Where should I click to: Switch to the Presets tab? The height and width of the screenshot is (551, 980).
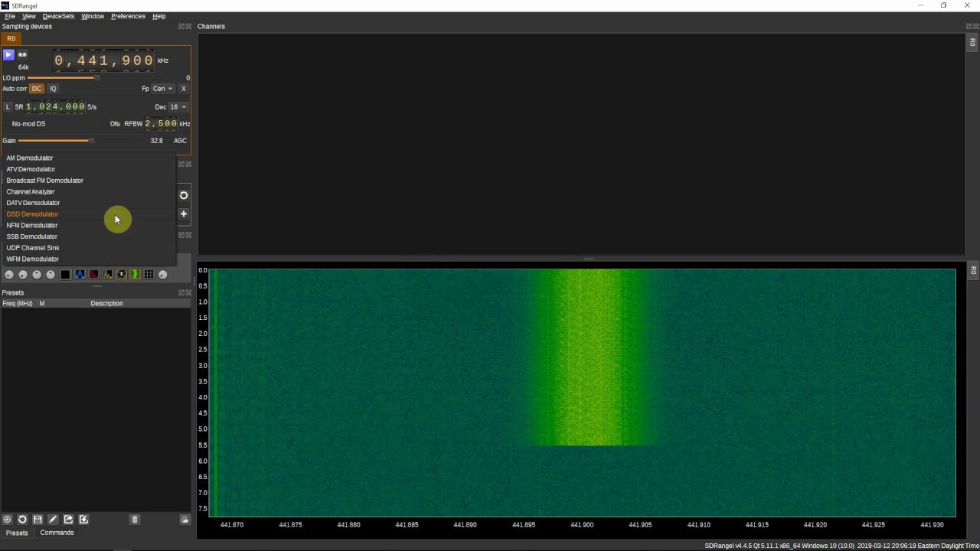(x=17, y=533)
